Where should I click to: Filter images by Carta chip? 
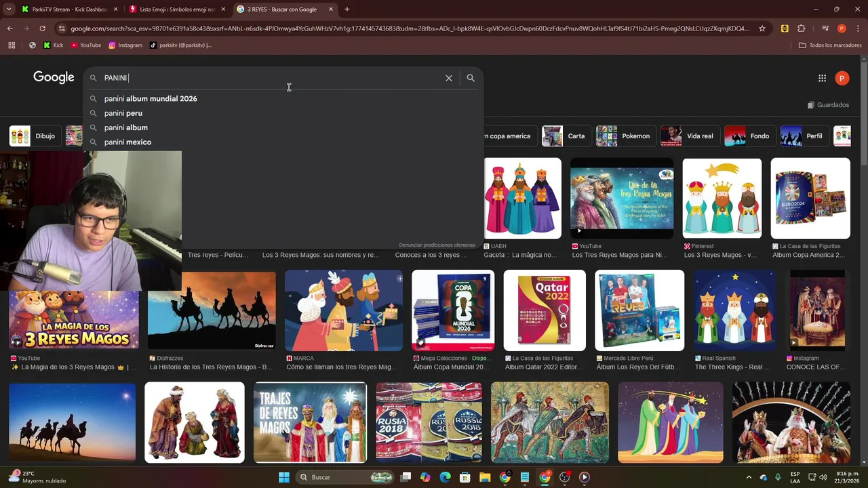pyautogui.click(x=566, y=136)
